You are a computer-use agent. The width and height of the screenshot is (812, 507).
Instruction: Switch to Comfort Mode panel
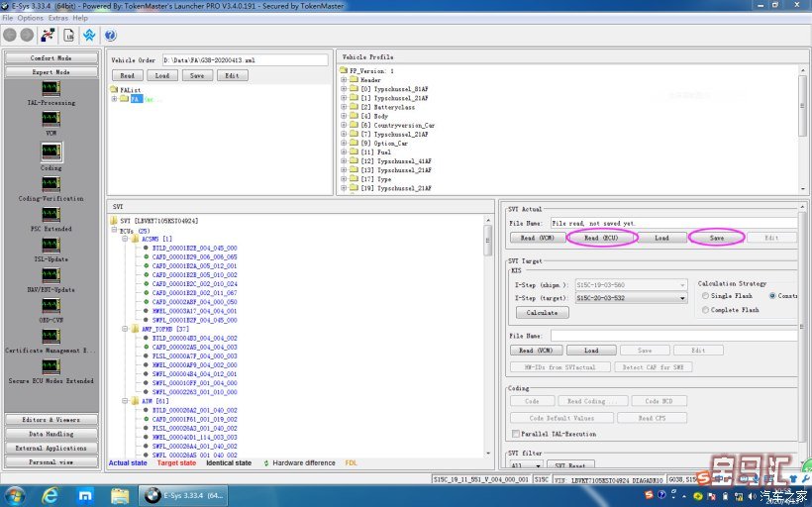[51, 58]
